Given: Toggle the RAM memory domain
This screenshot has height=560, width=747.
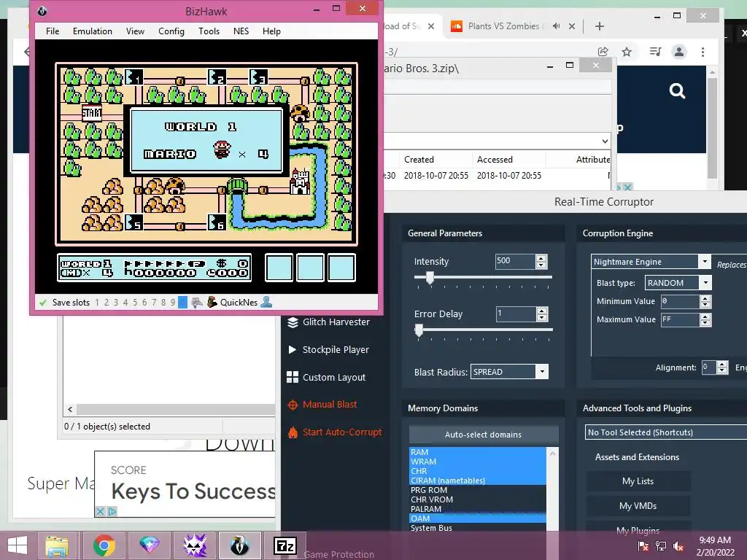Looking at the screenshot, I should pos(477,452).
